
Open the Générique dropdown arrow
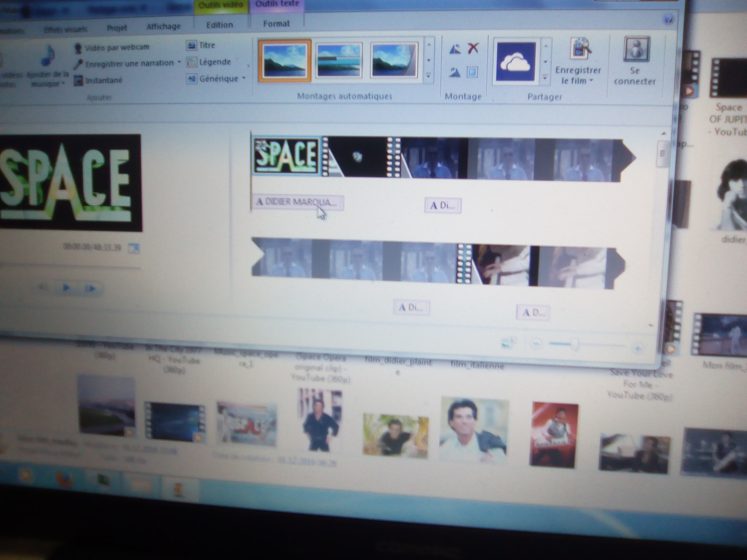[243, 78]
